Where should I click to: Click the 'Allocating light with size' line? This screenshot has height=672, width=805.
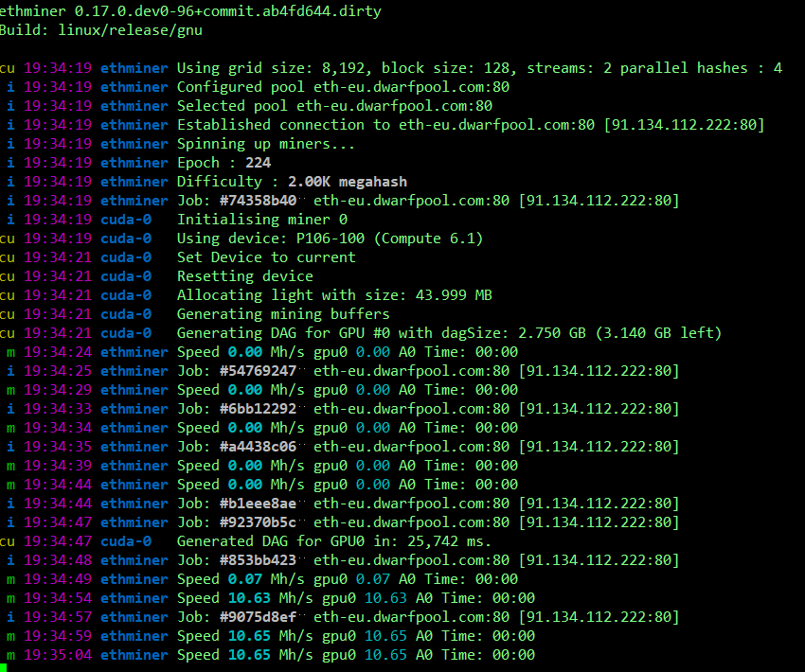(x=334, y=295)
